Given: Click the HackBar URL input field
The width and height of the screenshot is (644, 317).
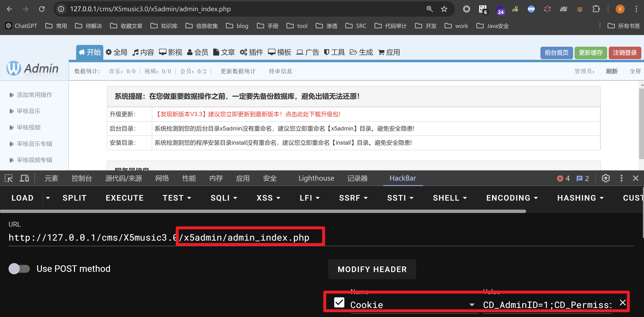Looking at the screenshot, I should coord(321,237).
